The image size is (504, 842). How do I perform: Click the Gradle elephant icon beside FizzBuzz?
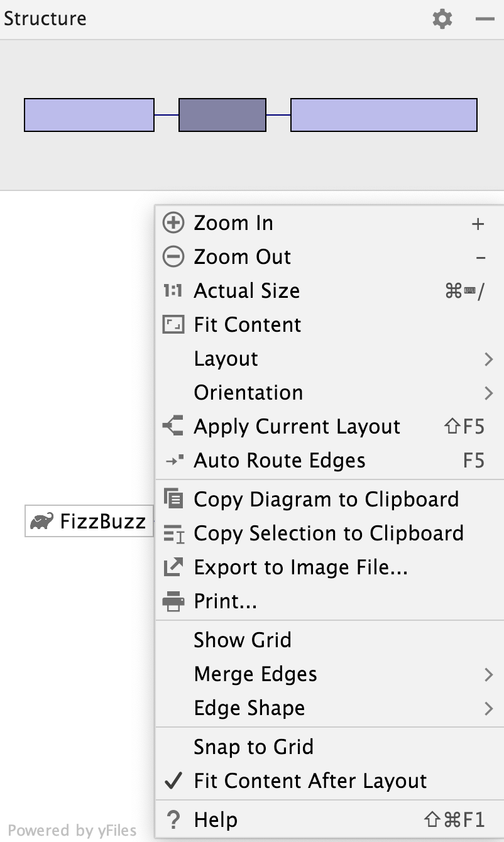tap(40, 521)
